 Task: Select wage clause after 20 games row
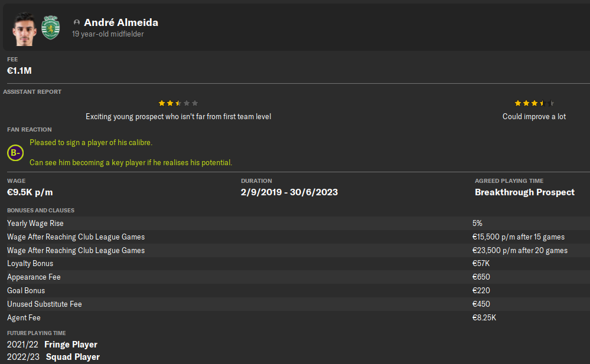295,251
